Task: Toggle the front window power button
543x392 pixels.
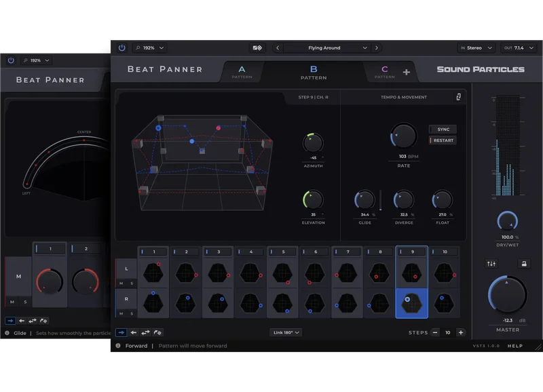Action: 122,47
